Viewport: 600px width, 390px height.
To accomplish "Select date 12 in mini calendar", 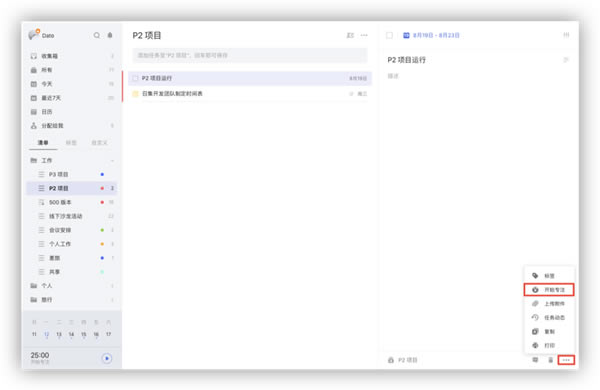I will click(x=46, y=334).
